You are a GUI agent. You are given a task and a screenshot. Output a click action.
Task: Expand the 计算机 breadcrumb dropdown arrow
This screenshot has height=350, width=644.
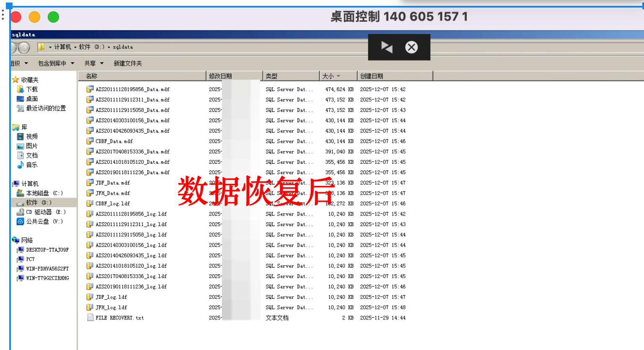coord(75,47)
